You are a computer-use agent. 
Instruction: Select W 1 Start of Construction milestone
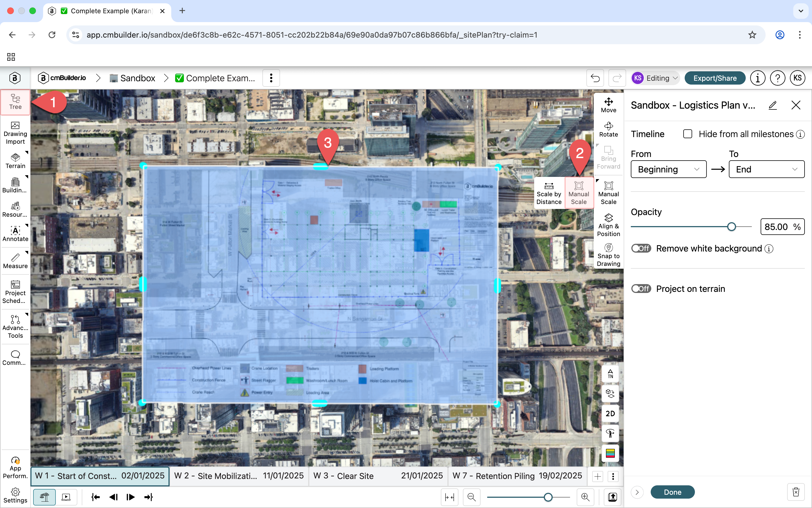click(x=100, y=476)
